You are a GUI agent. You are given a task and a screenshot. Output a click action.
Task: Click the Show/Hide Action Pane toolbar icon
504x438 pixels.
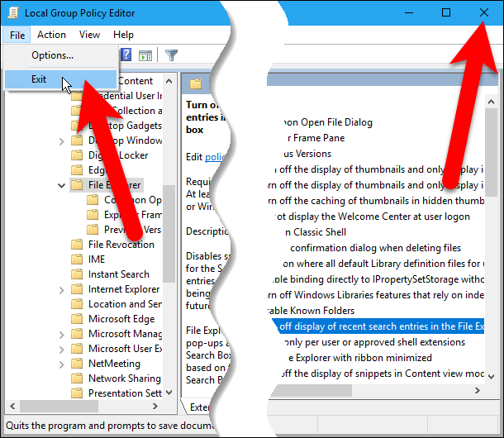pyautogui.click(x=145, y=55)
